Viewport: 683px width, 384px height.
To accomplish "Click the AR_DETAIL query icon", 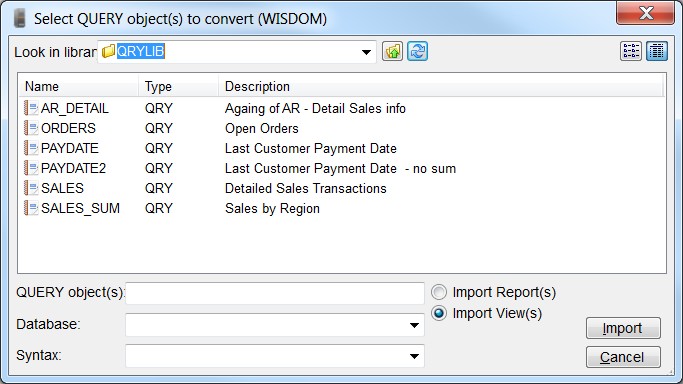I will [x=31, y=108].
